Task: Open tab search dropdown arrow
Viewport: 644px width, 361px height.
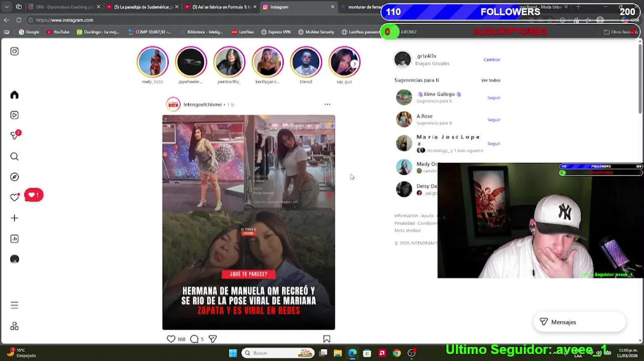Action: click(x=6, y=7)
